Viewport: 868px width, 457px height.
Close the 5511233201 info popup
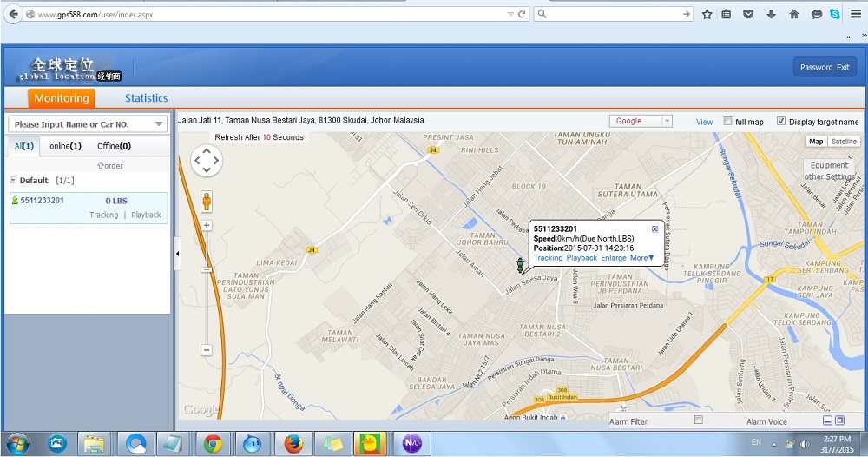click(654, 228)
